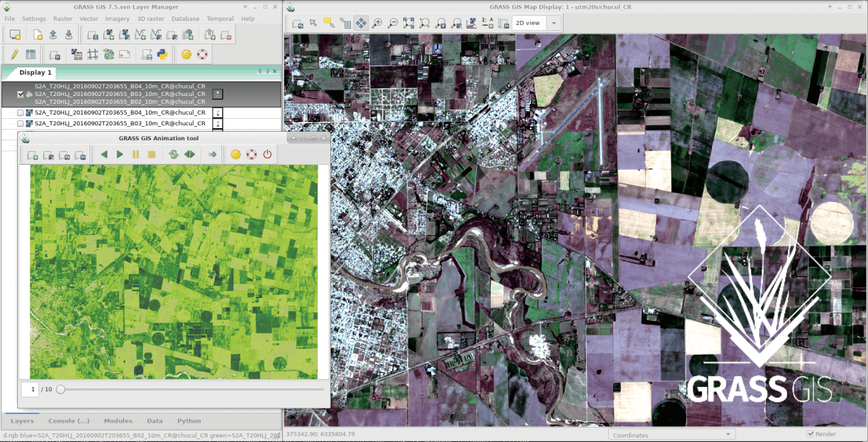This screenshot has width=868, height=442.
Task: Open the attribute table icon
Action: click(x=30, y=54)
